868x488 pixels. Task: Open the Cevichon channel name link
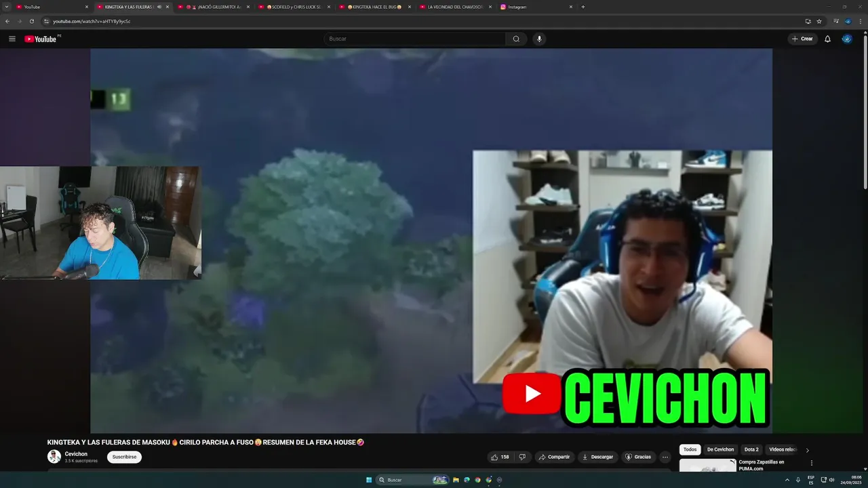76,454
